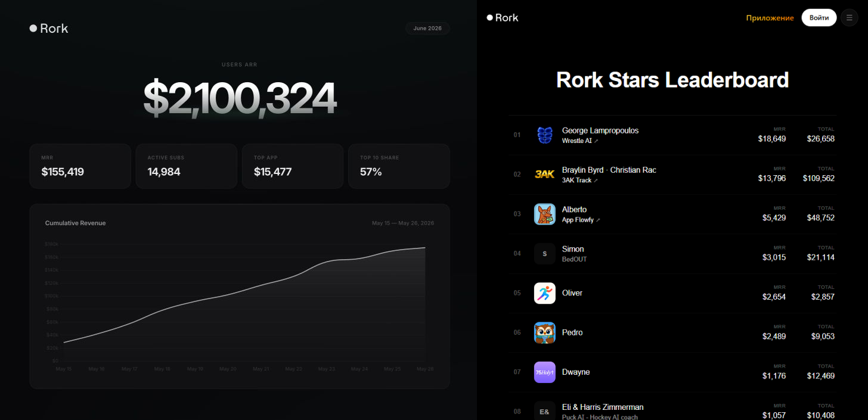Screen dimensions: 868x420
Task: Select the Top 10 Share 57% card
Action: (399, 166)
